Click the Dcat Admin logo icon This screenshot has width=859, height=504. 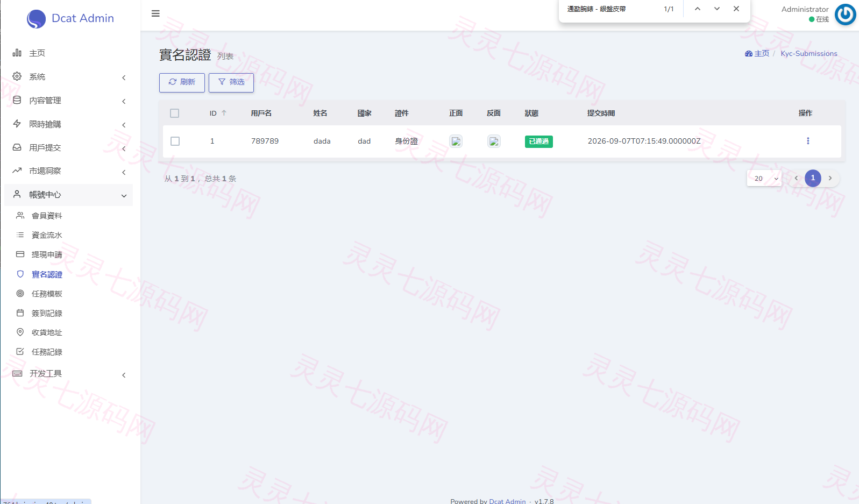(x=36, y=19)
